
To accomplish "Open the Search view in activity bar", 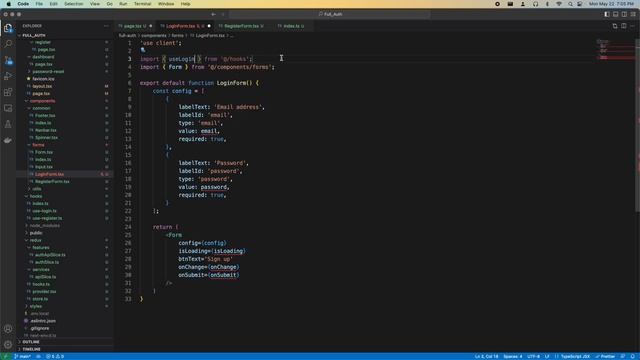I will tap(8, 44).
